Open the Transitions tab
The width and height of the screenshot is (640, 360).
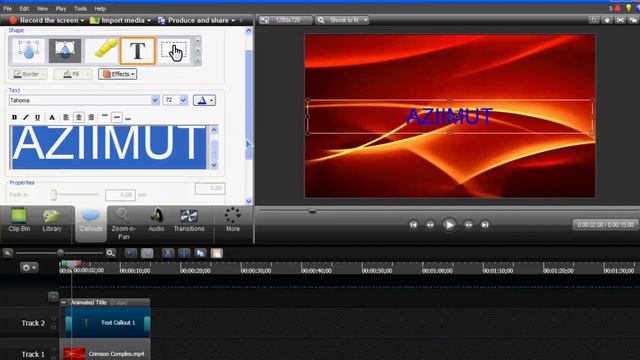click(189, 220)
